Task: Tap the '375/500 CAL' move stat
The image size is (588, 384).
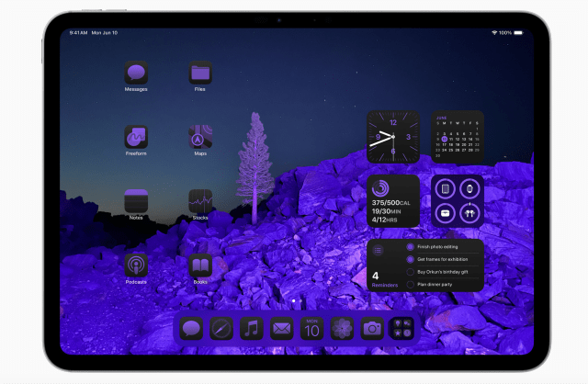Action: click(x=390, y=202)
